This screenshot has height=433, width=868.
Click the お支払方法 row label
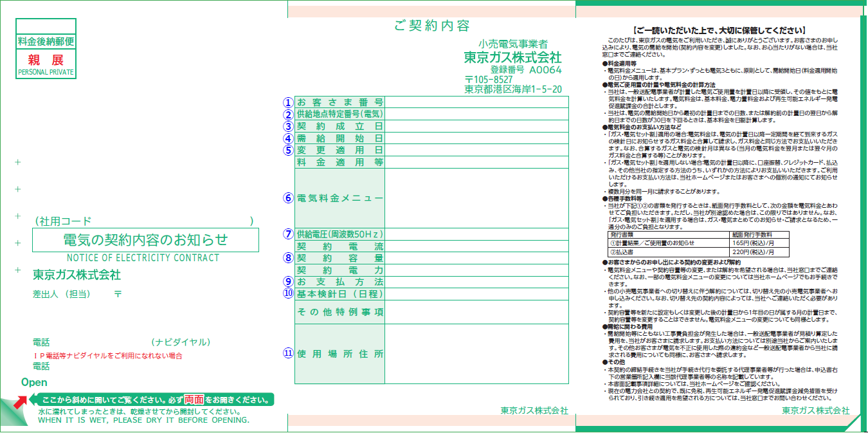click(339, 282)
